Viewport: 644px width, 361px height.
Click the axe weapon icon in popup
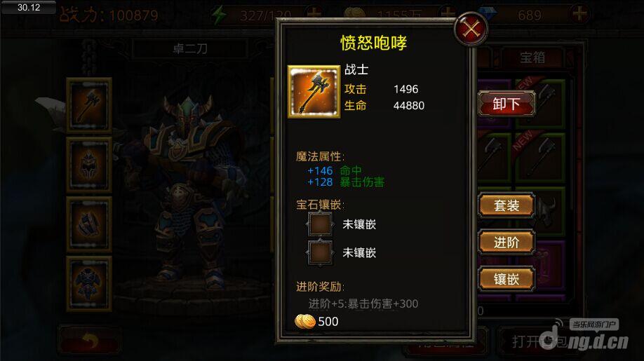pyautogui.click(x=314, y=92)
